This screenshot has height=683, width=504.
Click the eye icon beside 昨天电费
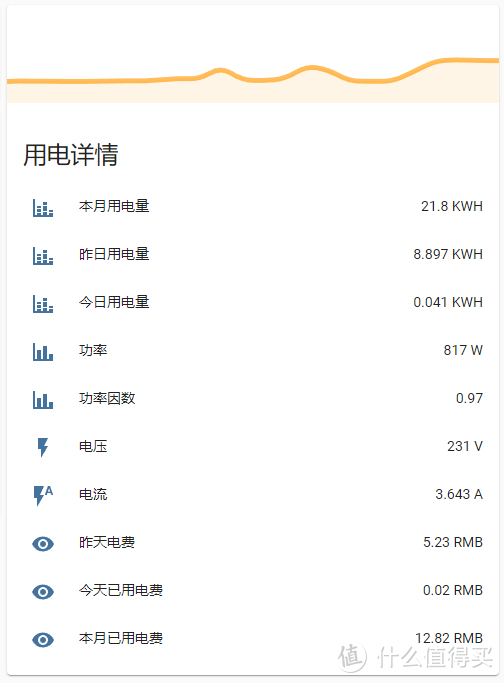pyautogui.click(x=43, y=544)
